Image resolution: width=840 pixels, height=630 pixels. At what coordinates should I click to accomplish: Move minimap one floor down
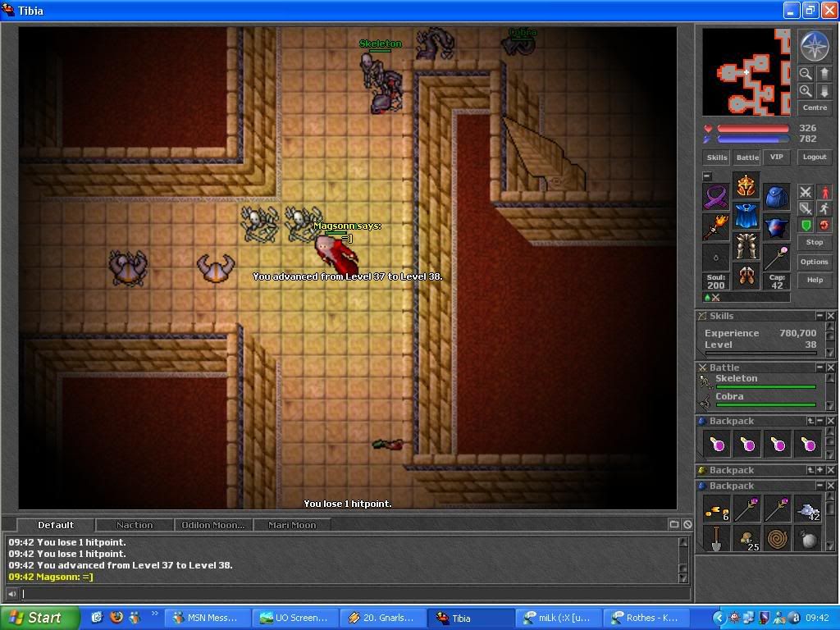[824, 90]
